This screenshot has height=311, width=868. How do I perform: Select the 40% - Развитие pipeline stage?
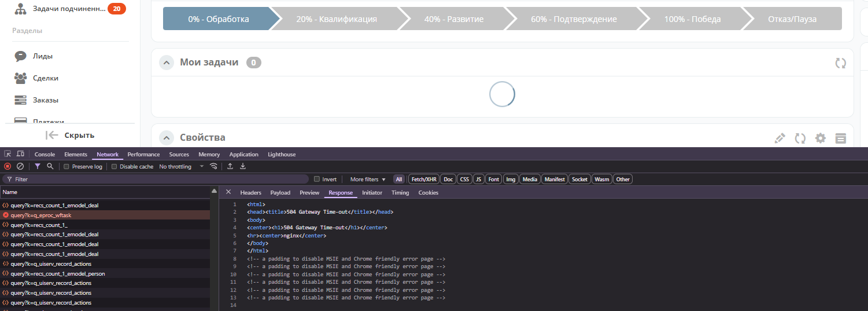453,19
